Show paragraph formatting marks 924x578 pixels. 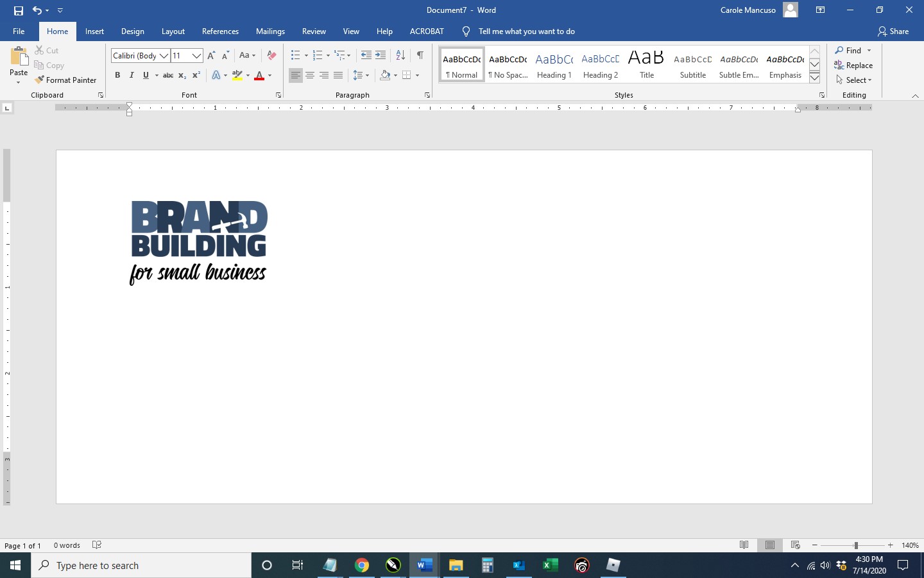tap(420, 55)
